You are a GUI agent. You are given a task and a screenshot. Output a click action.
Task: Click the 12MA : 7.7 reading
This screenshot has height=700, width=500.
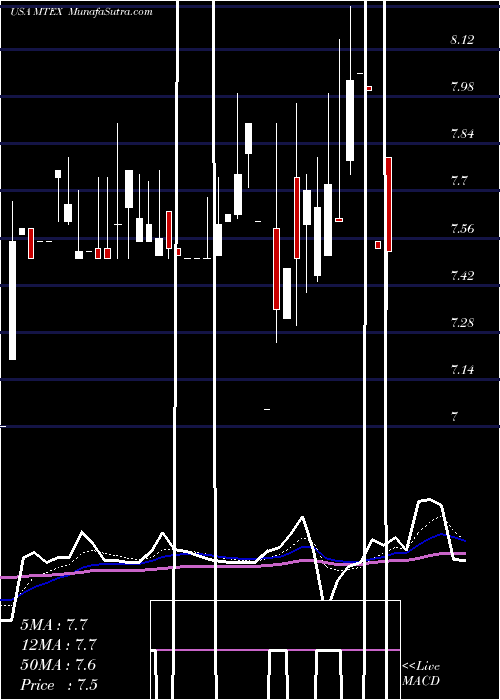58,645
